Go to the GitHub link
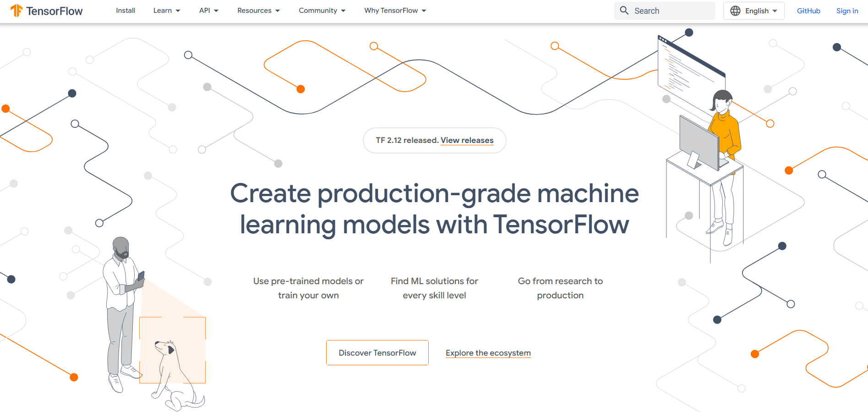Image resolution: width=868 pixels, height=412 pixels. 808,11
